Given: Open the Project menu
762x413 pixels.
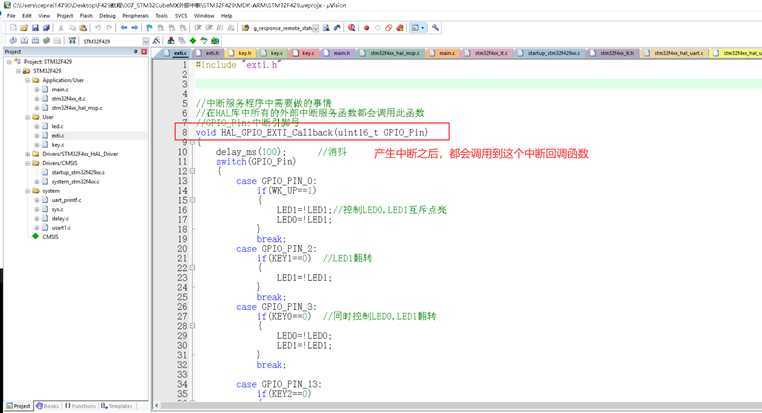Looking at the screenshot, I should pos(65,16).
